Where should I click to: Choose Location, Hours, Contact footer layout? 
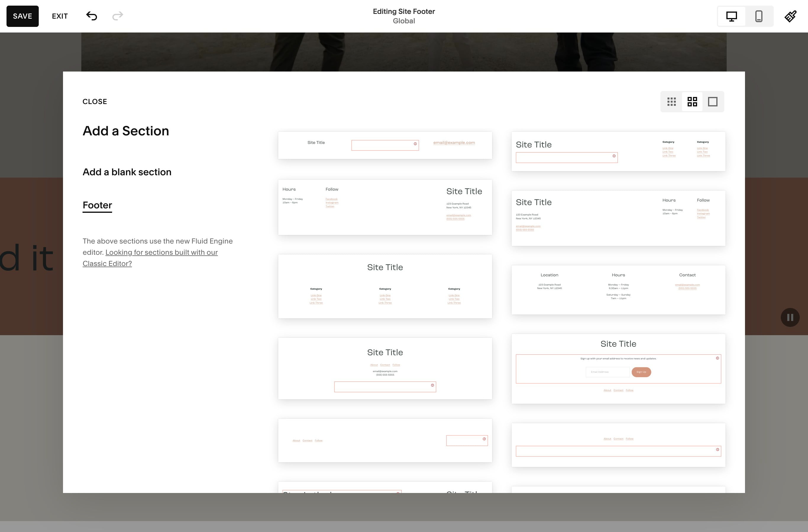coord(618,290)
